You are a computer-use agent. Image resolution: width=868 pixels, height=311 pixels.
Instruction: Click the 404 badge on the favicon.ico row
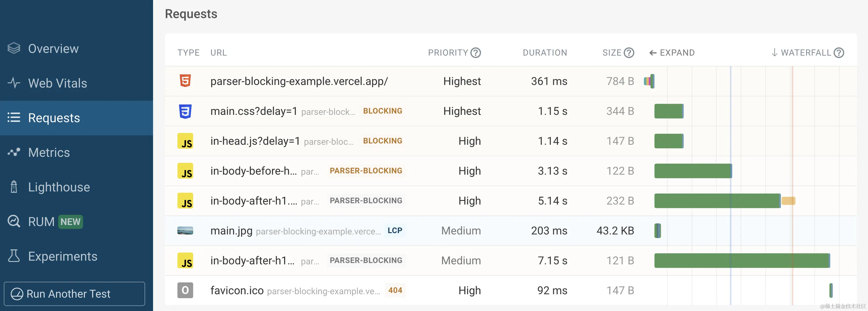tap(395, 290)
